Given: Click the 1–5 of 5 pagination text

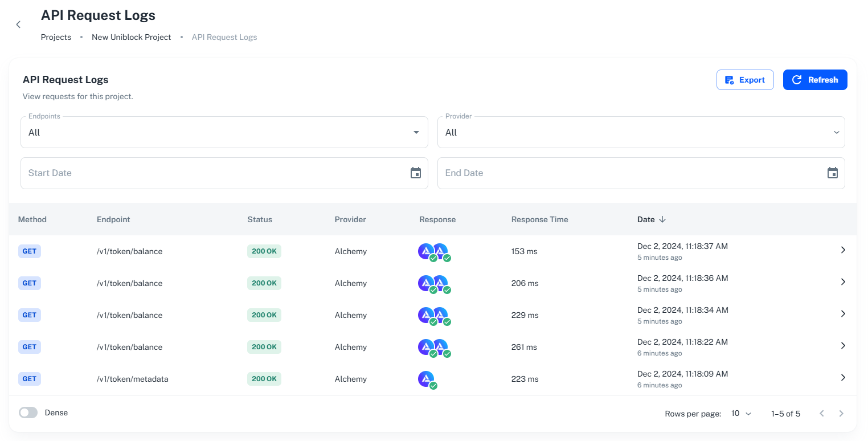Looking at the screenshot, I should pyautogui.click(x=786, y=414).
